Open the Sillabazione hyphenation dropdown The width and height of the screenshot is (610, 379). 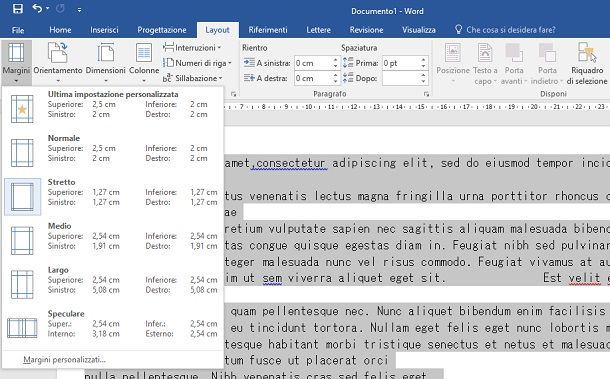pos(193,78)
